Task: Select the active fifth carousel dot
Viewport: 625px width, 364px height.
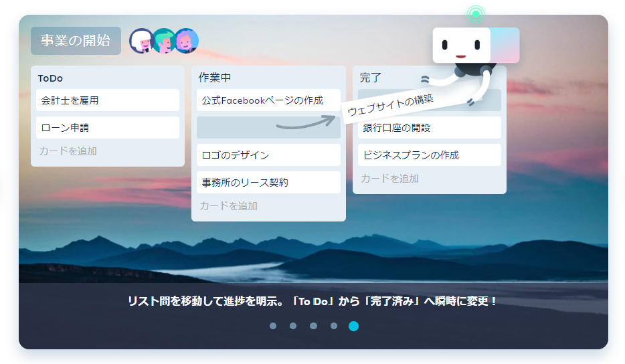Action: click(x=353, y=326)
